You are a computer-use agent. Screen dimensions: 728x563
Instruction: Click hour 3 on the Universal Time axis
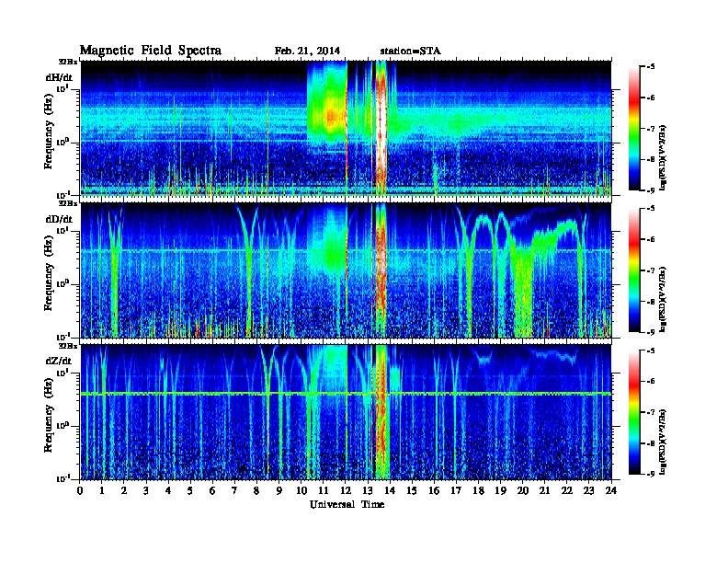[x=146, y=490]
